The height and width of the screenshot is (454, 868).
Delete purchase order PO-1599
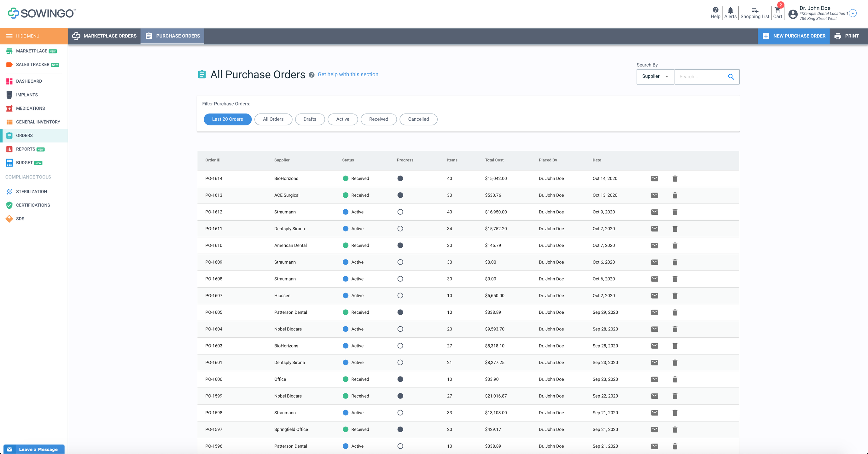[x=675, y=396]
